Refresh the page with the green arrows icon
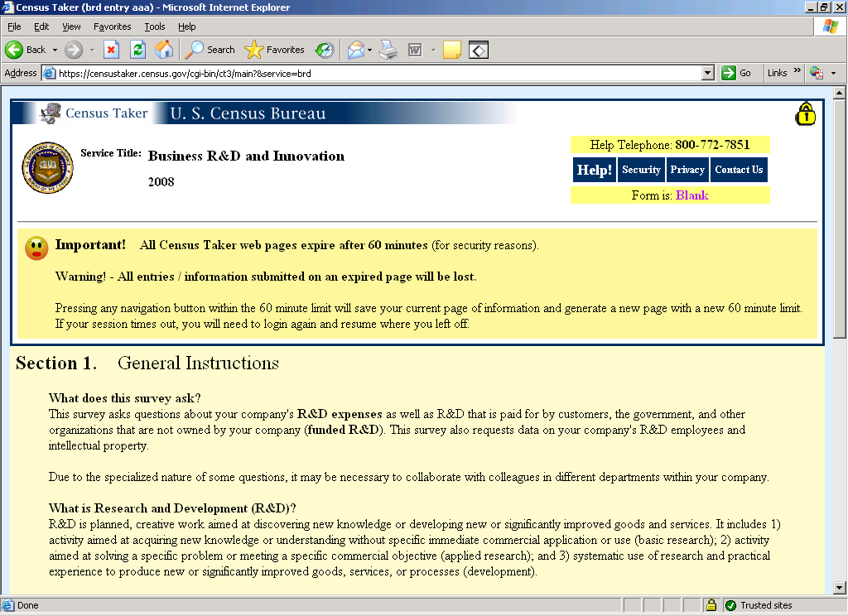This screenshot has width=848, height=616. click(138, 50)
